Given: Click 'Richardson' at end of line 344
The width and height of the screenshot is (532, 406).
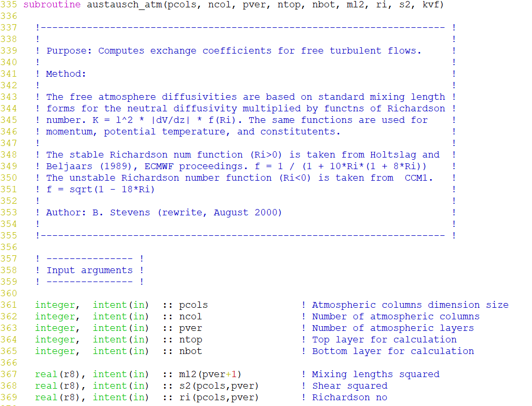Looking at the screenshot, I should (416, 108).
